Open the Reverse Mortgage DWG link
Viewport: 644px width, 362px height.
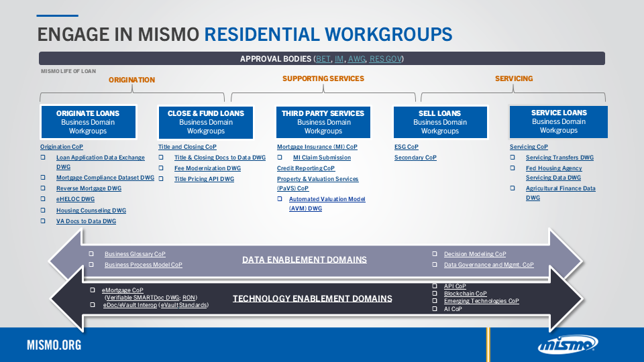pyautogui.click(x=89, y=188)
